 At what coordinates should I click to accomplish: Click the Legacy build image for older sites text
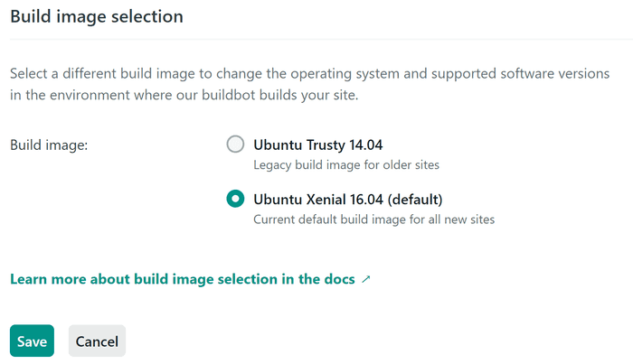coord(346,165)
